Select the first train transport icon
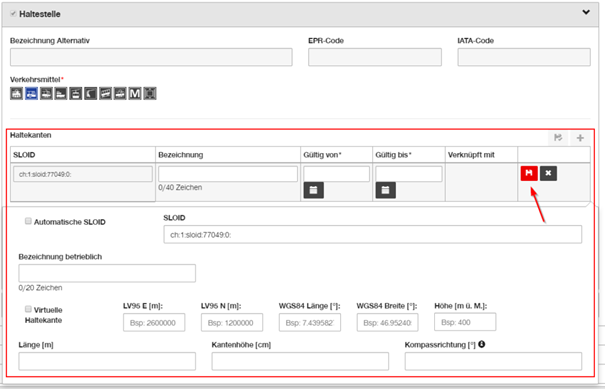Screen dimensions: 605x389 coord(16,93)
